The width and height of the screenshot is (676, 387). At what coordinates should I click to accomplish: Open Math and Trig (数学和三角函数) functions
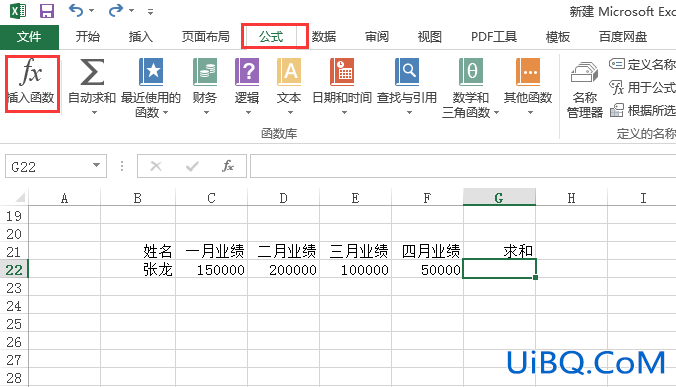470,87
